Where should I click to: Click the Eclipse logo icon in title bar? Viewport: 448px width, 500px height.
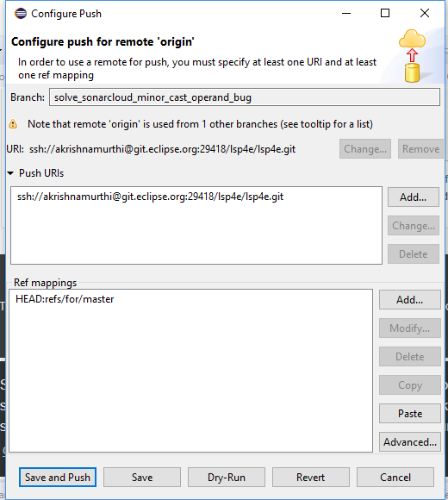[21, 14]
